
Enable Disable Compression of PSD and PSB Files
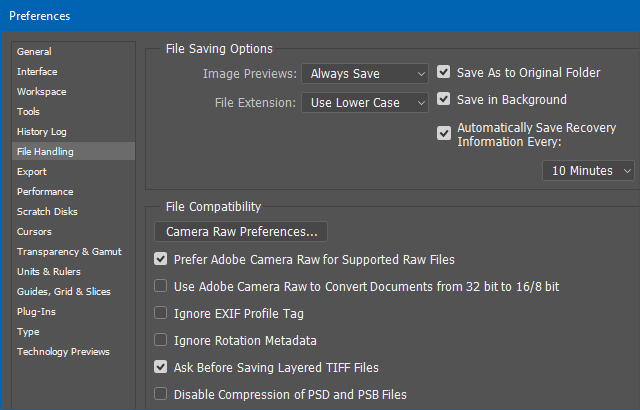click(x=160, y=394)
